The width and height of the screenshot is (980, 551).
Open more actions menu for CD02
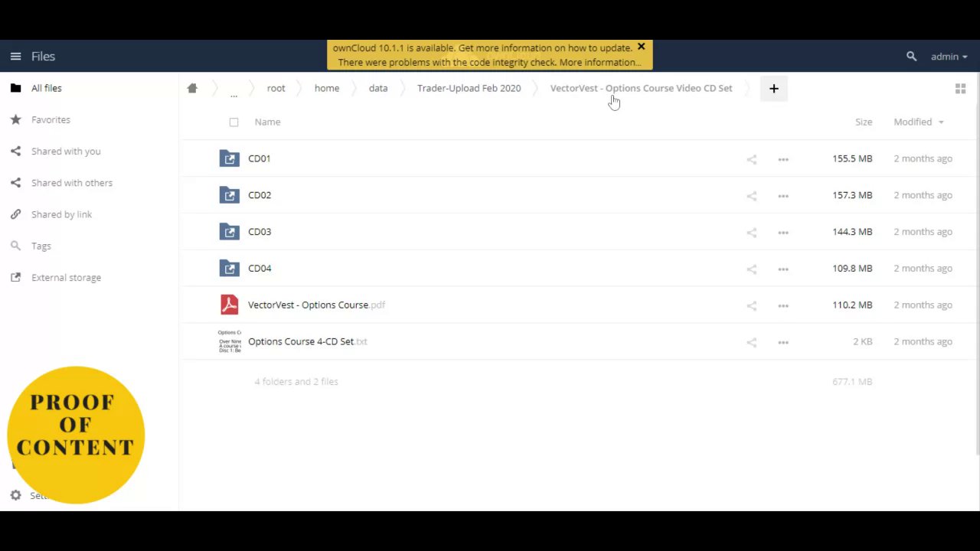[782, 196]
